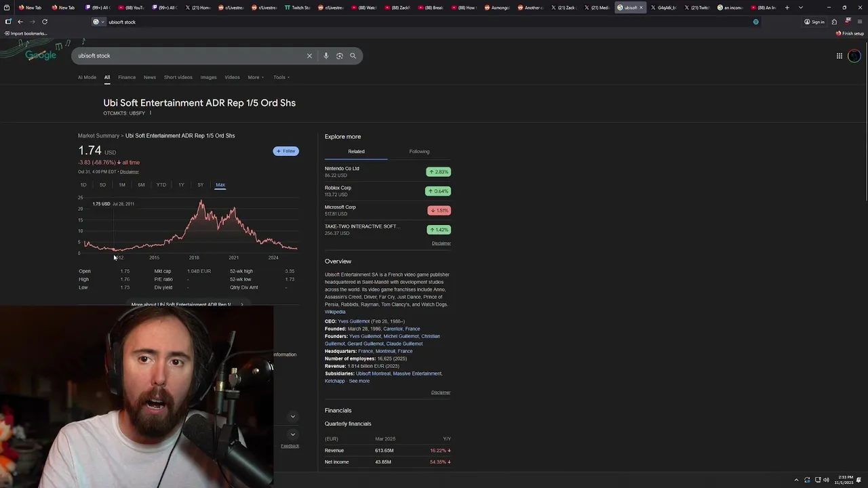This screenshot has height=488, width=868.
Task: Open Microsoft Corp related stock
Action: click(388, 210)
